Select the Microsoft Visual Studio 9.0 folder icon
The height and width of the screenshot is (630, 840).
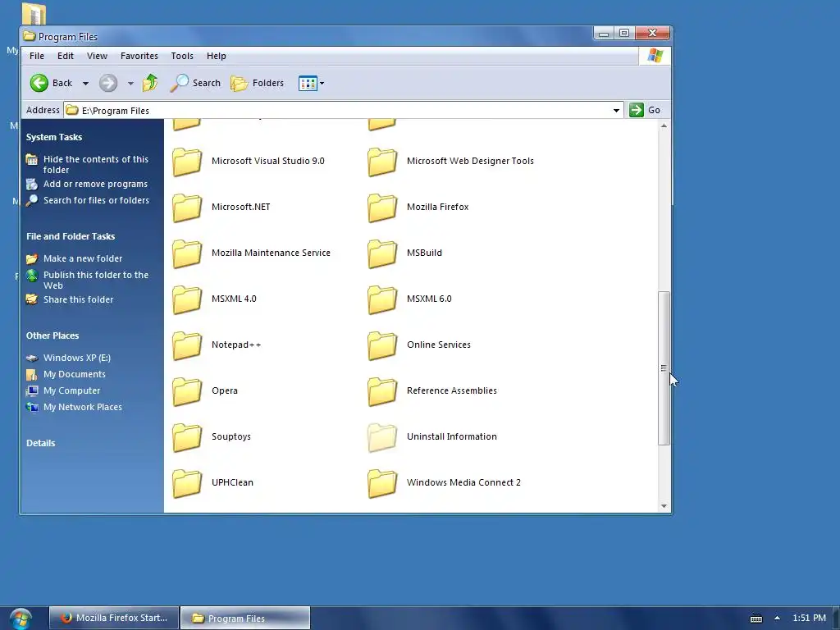[187, 162]
